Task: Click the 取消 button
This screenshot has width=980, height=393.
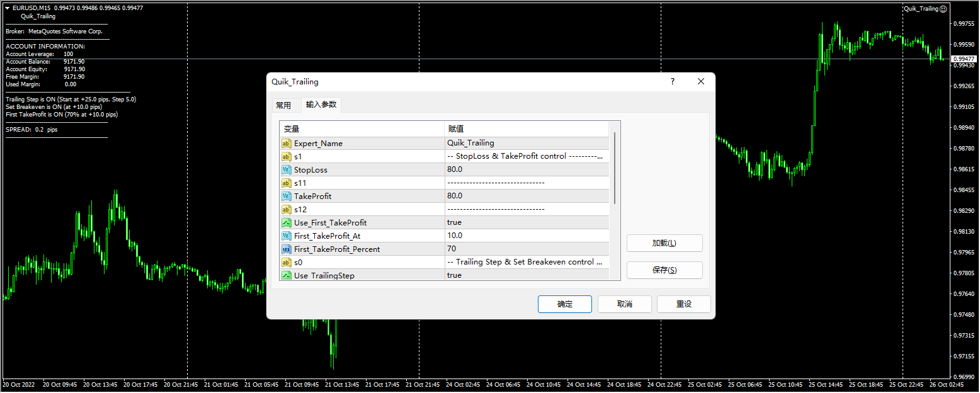Action: point(624,304)
